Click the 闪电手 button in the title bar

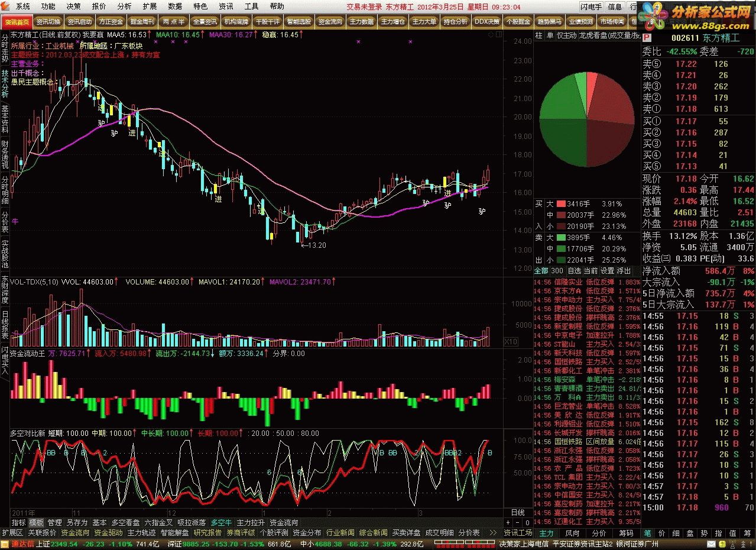tap(592, 7)
